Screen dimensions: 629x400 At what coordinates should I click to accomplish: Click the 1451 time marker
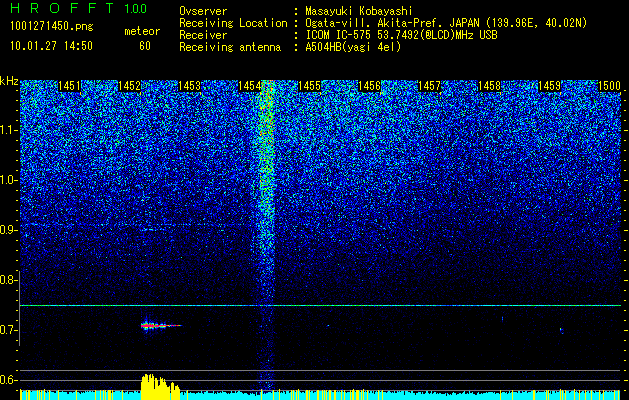pos(69,86)
